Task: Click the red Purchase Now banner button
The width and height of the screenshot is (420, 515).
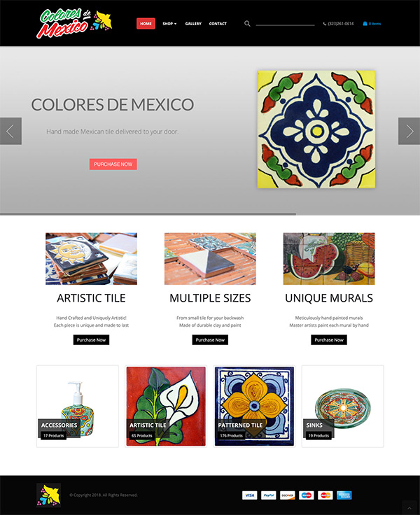Action: point(113,164)
